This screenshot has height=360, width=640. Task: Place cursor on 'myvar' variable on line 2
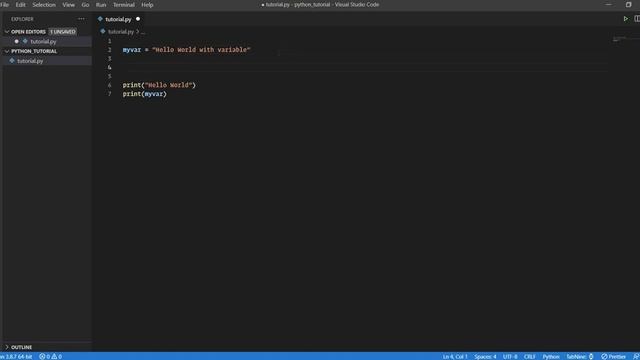[132, 50]
